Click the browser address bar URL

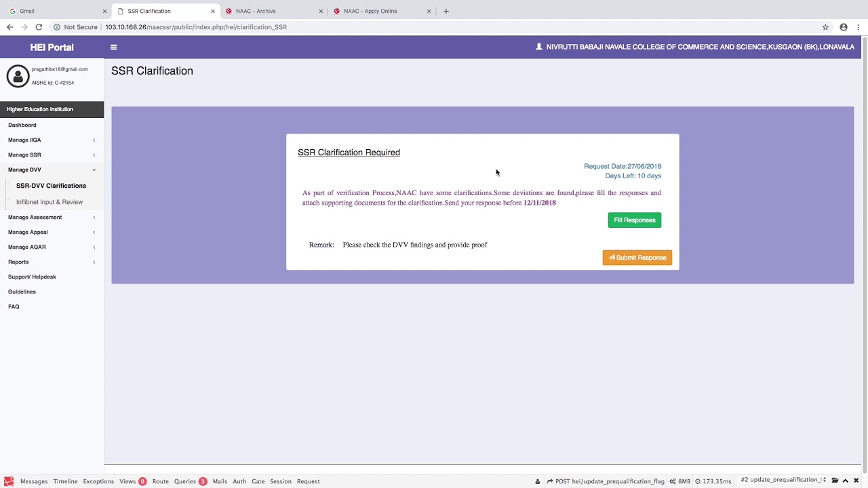click(196, 27)
